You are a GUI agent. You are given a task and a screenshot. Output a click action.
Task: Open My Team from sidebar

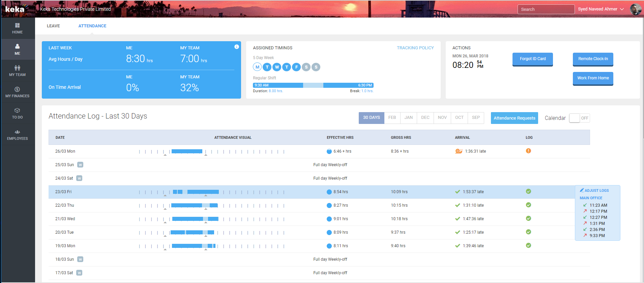(x=17, y=71)
